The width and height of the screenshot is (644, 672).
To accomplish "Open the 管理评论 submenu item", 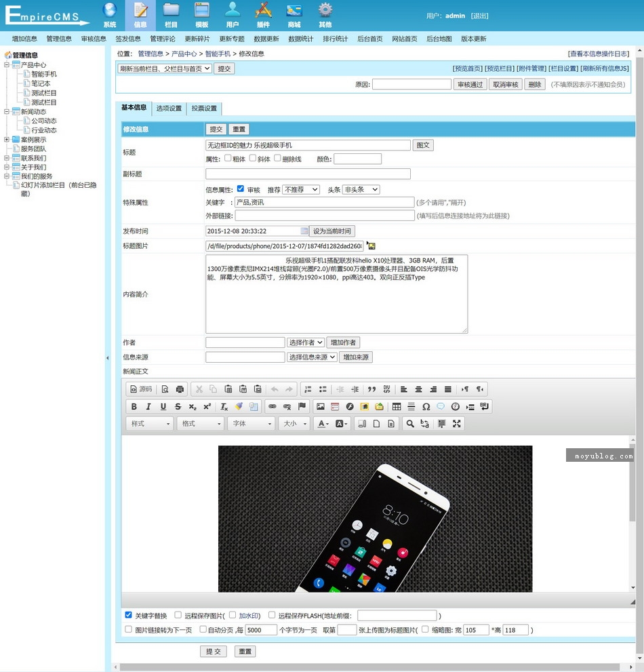I will (x=163, y=39).
